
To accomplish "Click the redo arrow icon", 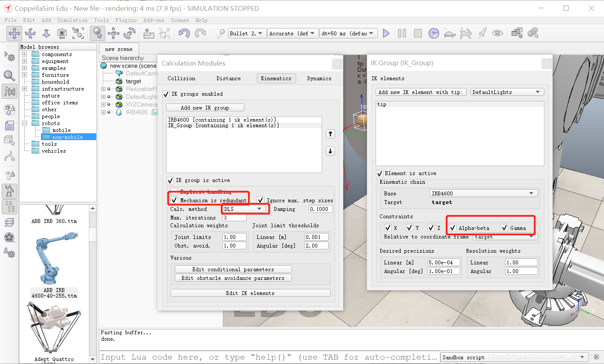I will click(x=200, y=33).
